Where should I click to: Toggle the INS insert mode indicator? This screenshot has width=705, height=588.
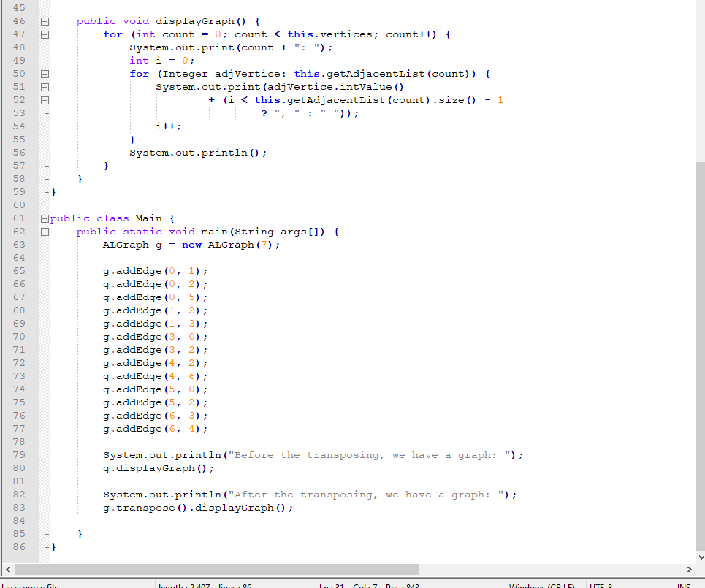click(684, 585)
